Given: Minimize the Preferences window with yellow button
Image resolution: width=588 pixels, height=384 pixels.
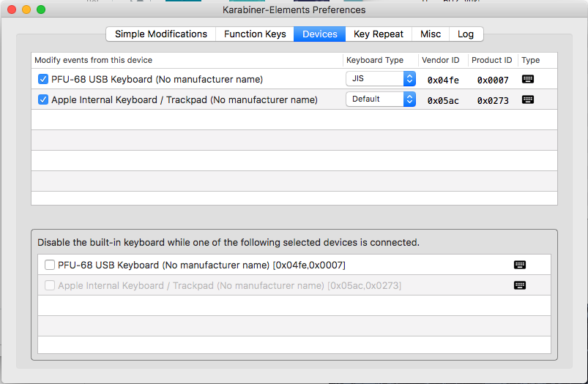Looking at the screenshot, I should 26,10.
